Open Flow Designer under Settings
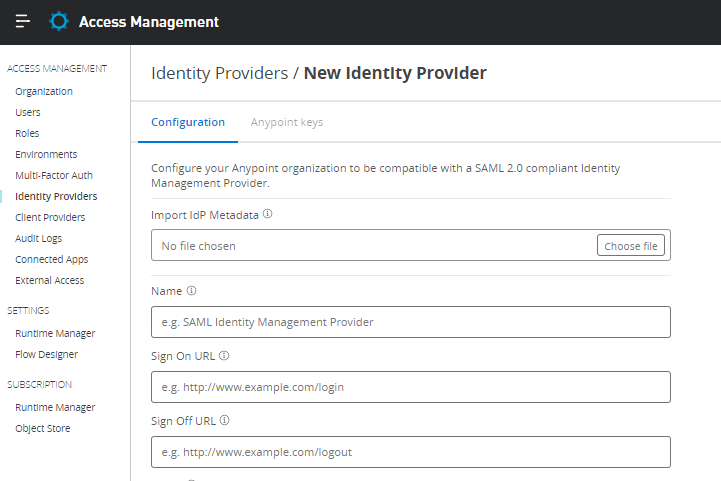Viewport: 721px width, 481px height. point(46,355)
